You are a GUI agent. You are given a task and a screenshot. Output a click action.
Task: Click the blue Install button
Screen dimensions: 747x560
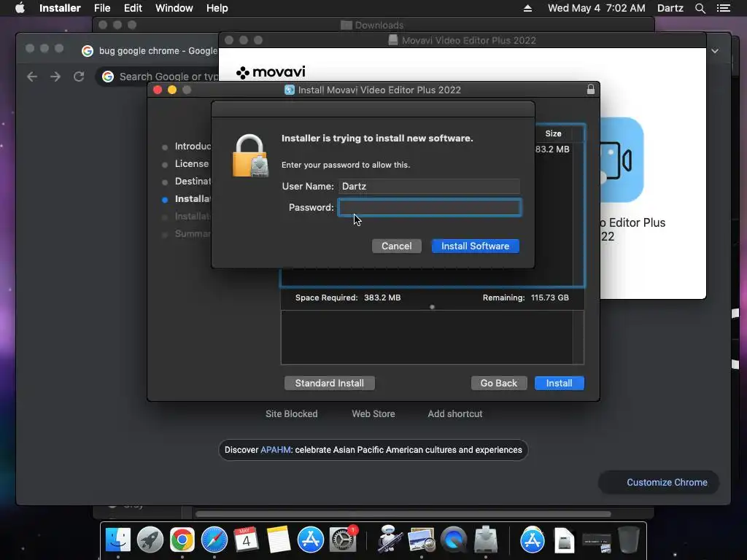[x=559, y=384]
